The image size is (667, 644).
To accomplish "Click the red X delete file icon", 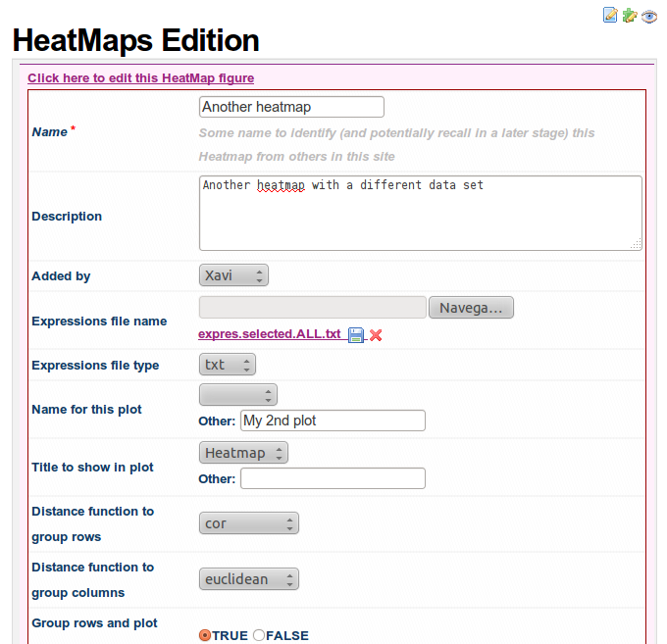I will pos(376,335).
